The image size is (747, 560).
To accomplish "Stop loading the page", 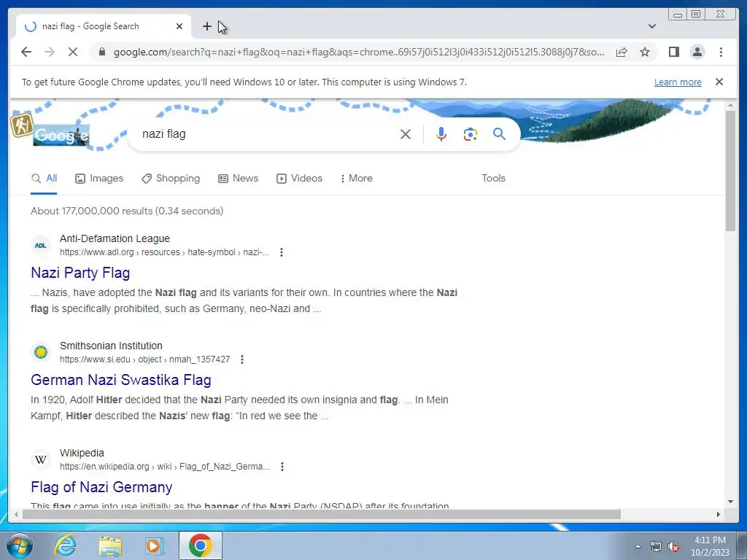I will [73, 52].
